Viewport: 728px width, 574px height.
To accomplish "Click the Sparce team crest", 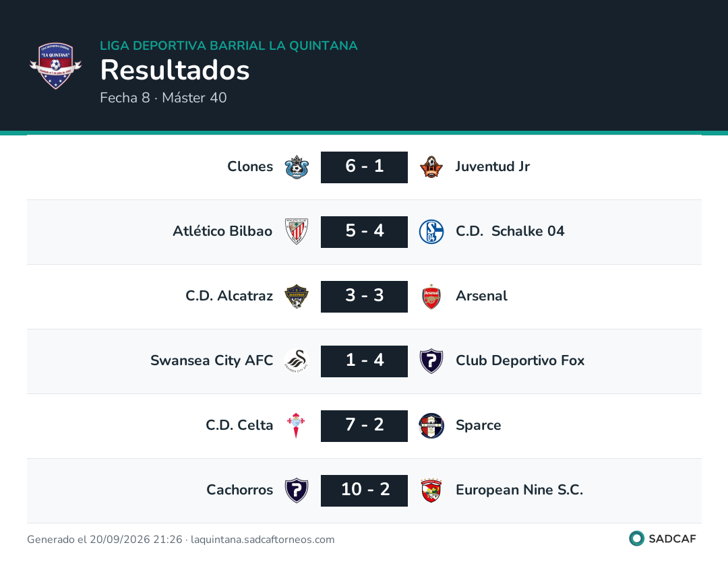I will 431,426.
